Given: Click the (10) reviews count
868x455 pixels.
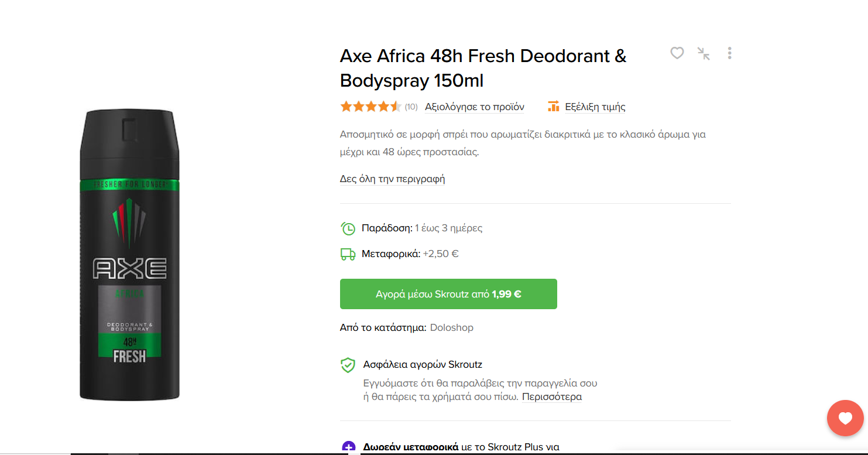Looking at the screenshot, I should pyautogui.click(x=411, y=107).
